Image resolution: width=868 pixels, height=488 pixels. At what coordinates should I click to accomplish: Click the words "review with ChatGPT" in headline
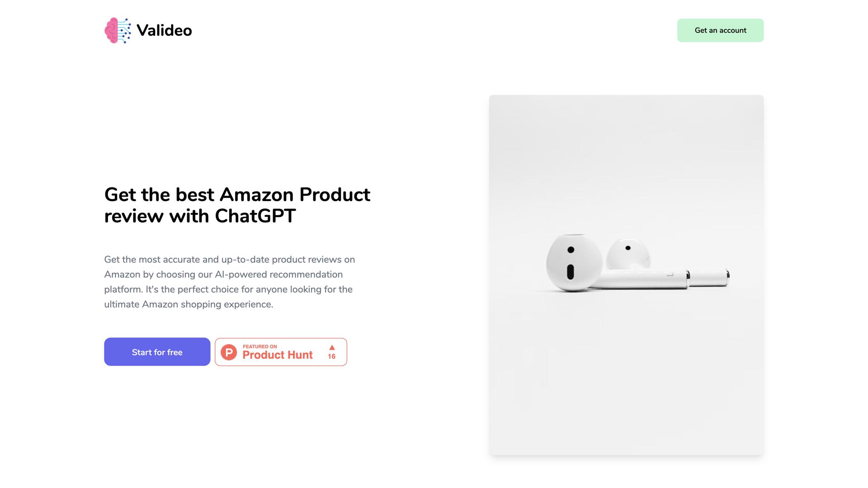(x=200, y=216)
